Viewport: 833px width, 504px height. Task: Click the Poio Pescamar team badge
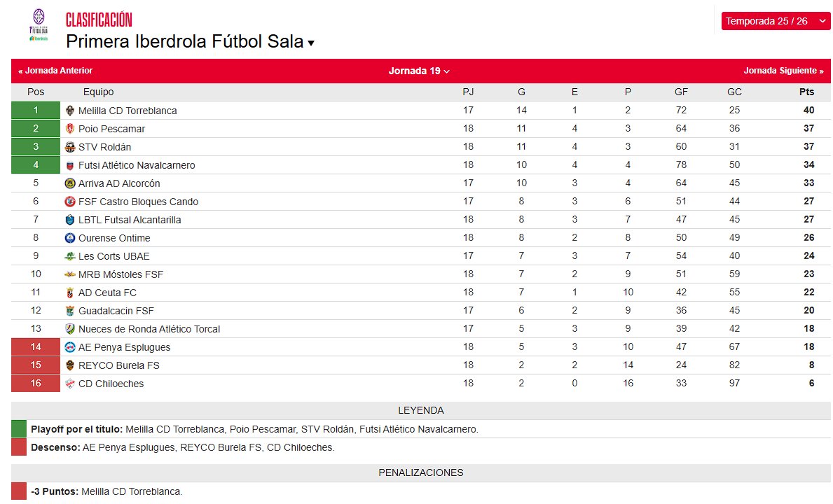[x=70, y=128]
